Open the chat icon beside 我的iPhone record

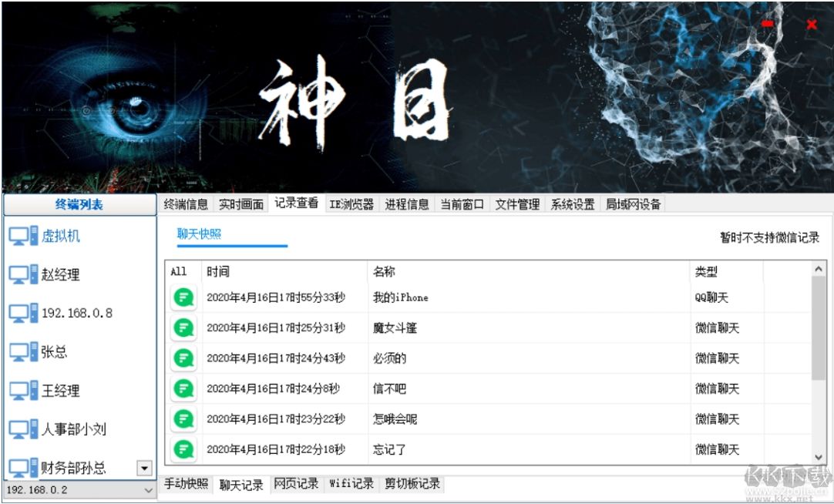[183, 297]
